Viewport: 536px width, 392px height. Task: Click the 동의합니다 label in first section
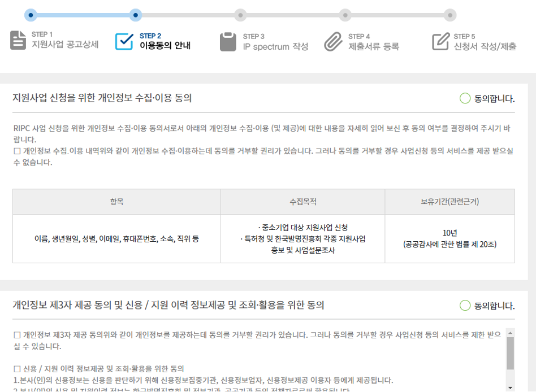(495, 99)
